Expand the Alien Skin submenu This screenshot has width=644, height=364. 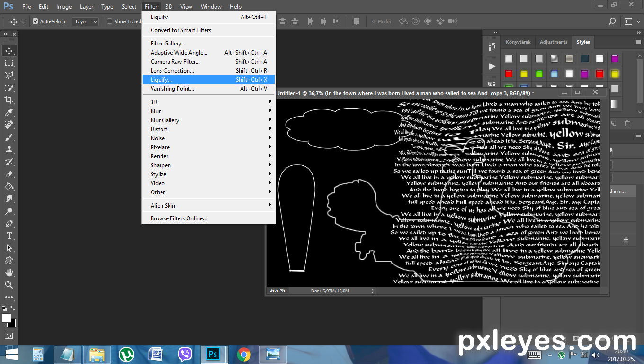(x=208, y=205)
